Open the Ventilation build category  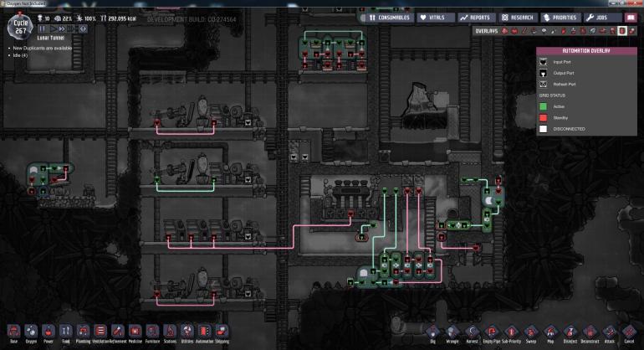click(x=100, y=332)
